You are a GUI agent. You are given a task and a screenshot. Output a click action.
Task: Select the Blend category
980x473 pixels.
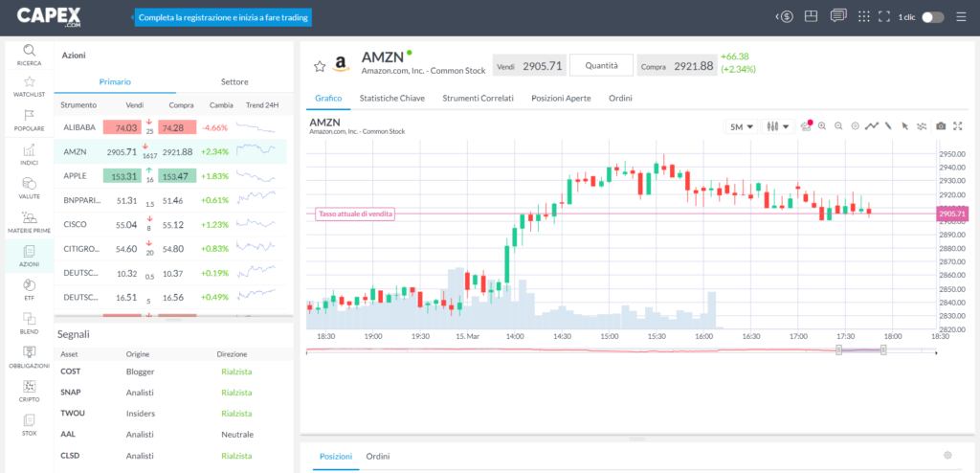pyautogui.click(x=30, y=324)
